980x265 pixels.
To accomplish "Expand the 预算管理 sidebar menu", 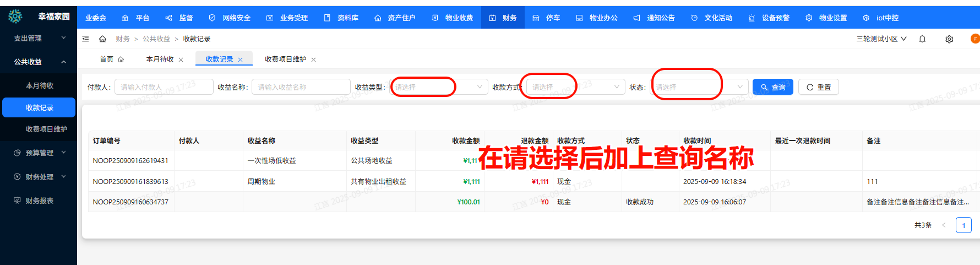I will (40, 153).
